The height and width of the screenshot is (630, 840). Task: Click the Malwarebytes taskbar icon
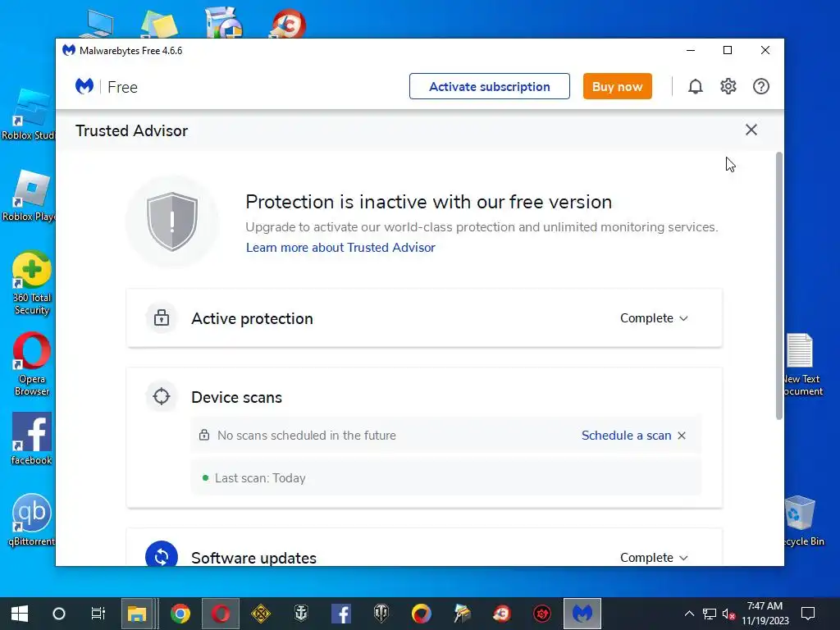[x=582, y=614]
